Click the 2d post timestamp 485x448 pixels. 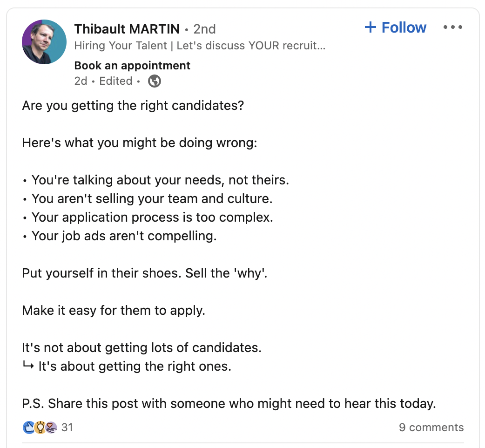(x=81, y=81)
